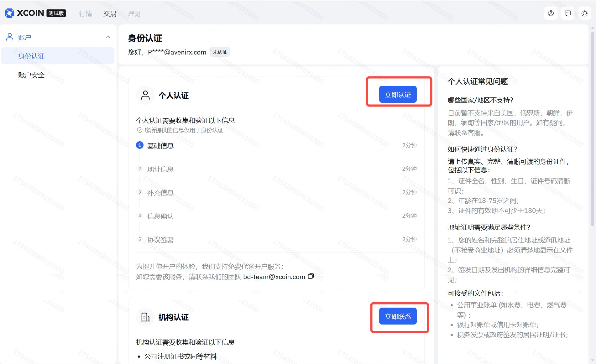The width and height of the screenshot is (596, 364).
Task: Click the page vertical scrollbar
Action: (x=592, y=125)
